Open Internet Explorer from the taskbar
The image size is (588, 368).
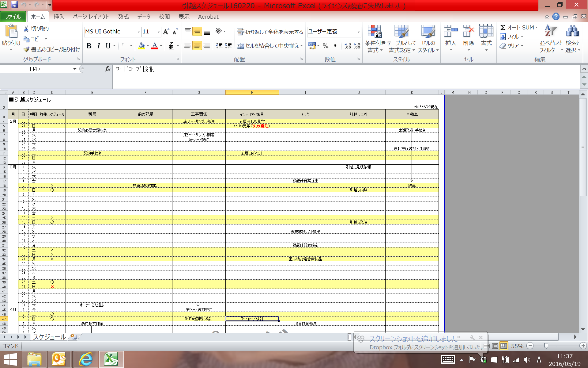point(85,359)
